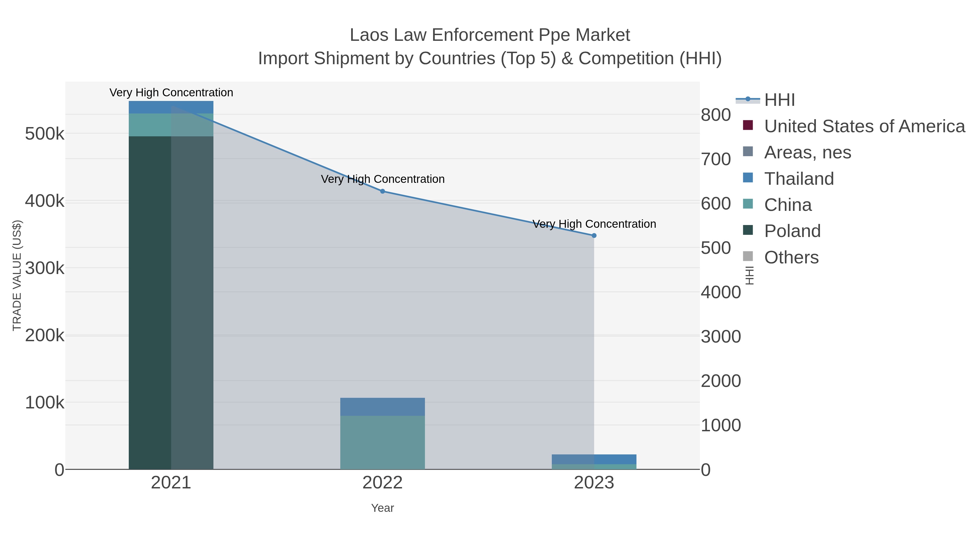Click the Thailand bar segment for 2023
Image resolution: width=980 pixels, height=551 pixels.
click(594, 459)
